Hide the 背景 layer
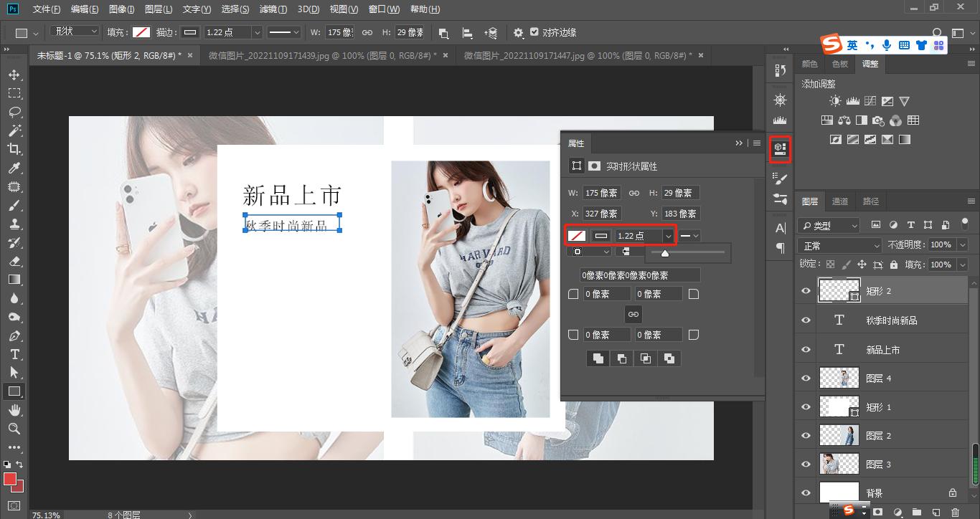The image size is (980, 519). (x=805, y=492)
